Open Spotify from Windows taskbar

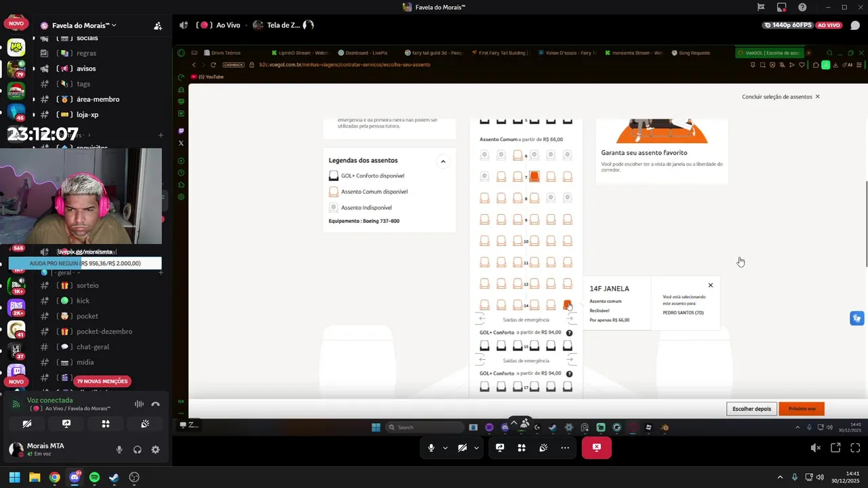tap(94, 477)
